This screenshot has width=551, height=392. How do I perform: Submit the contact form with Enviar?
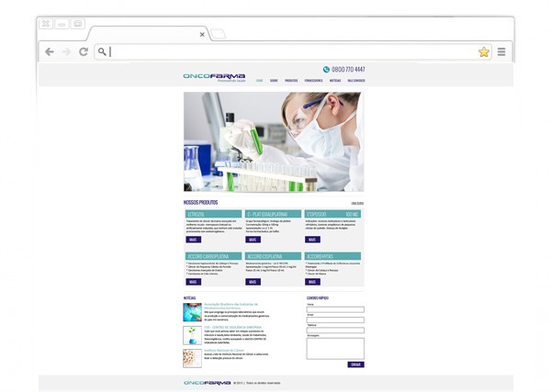click(356, 364)
